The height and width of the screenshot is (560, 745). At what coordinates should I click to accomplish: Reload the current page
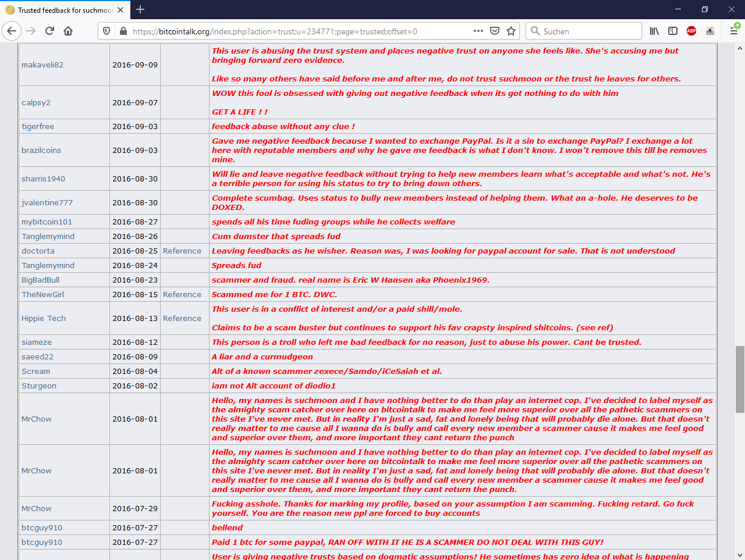(49, 31)
